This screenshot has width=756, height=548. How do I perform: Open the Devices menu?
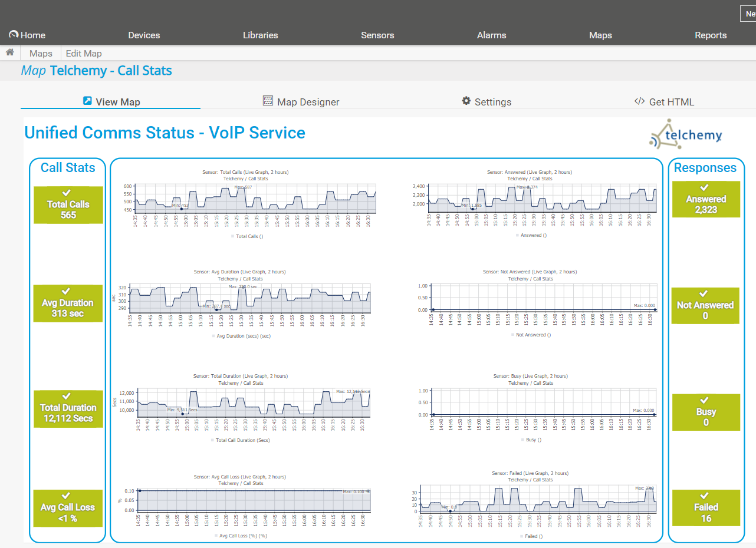pyautogui.click(x=144, y=35)
